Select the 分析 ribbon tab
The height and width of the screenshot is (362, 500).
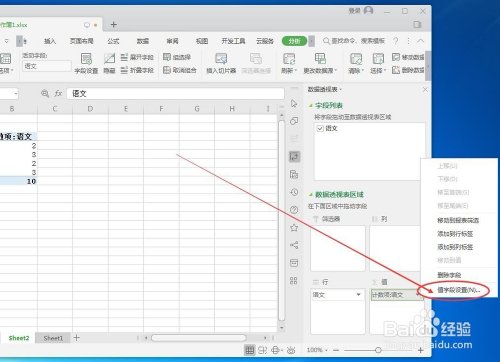point(294,41)
